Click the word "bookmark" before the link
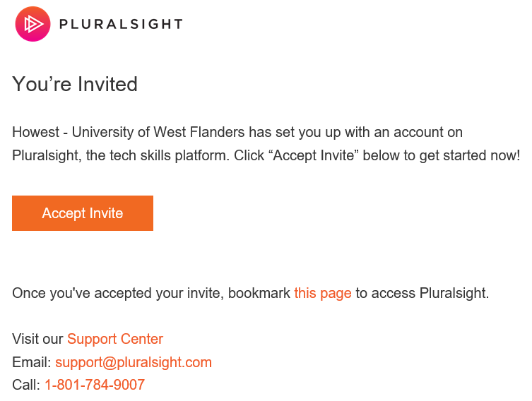This screenshot has width=532, height=401. (x=259, y=293)
